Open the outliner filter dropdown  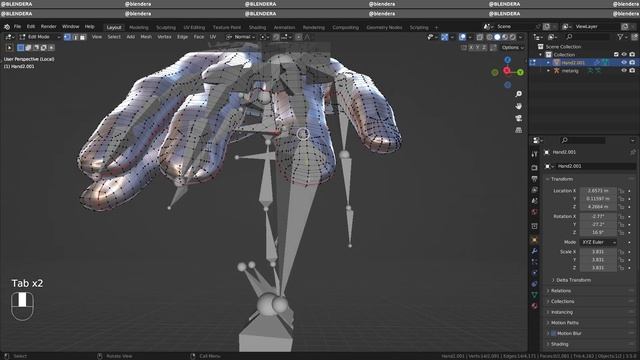(x=622, y=37)
